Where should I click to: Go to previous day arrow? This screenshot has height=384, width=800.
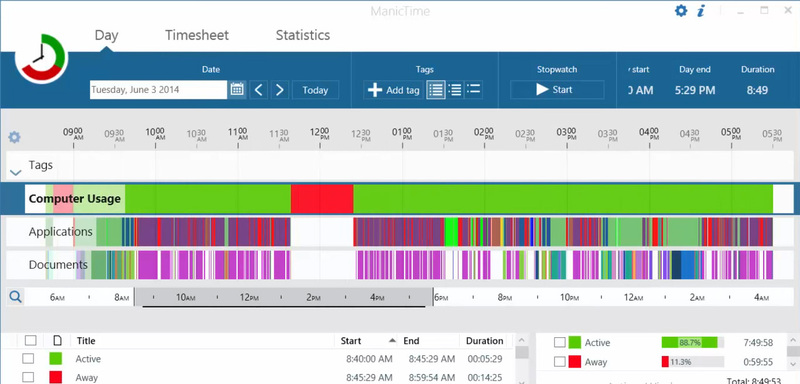click(259, 90)
